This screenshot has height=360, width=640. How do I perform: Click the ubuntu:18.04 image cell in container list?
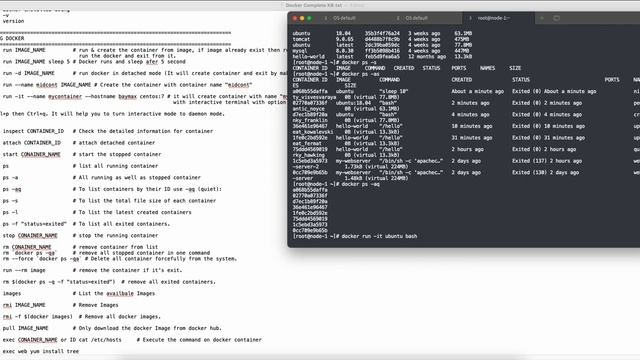pyautogui.click(x=352, y=103)
